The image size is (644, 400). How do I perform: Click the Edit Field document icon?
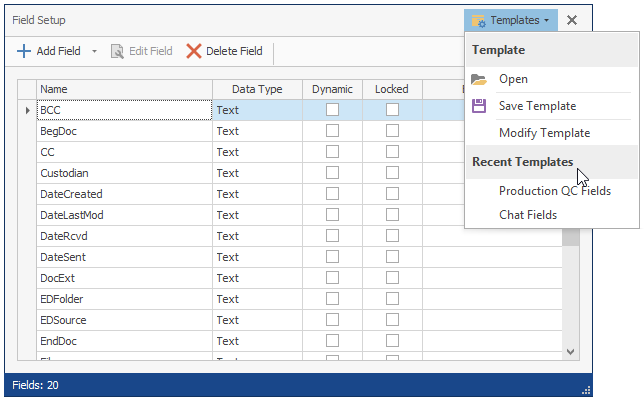[117, 51]
